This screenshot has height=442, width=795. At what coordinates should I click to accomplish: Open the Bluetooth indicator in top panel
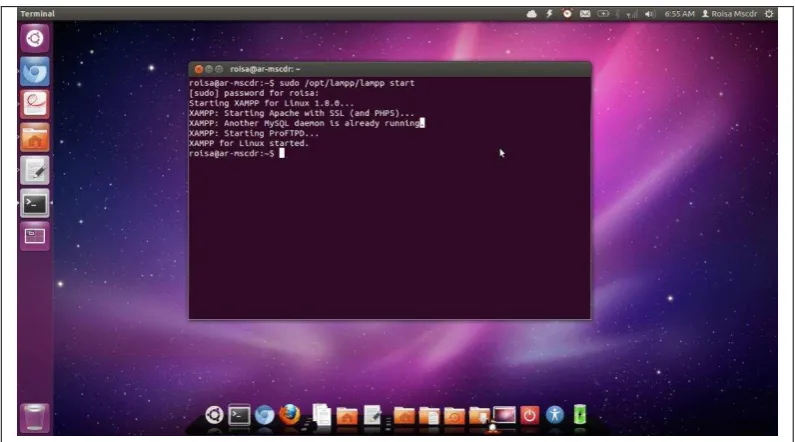[618, 14]
